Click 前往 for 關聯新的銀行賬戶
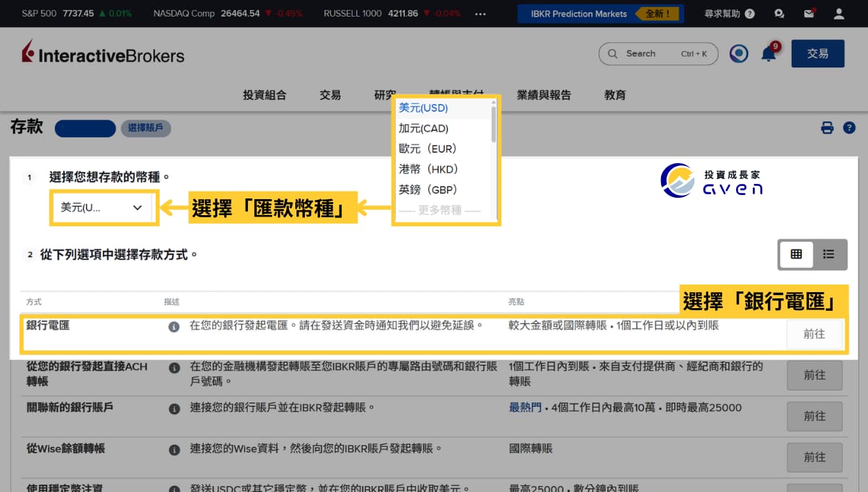This screenshot has width=868, height=492. pos(815,416)
